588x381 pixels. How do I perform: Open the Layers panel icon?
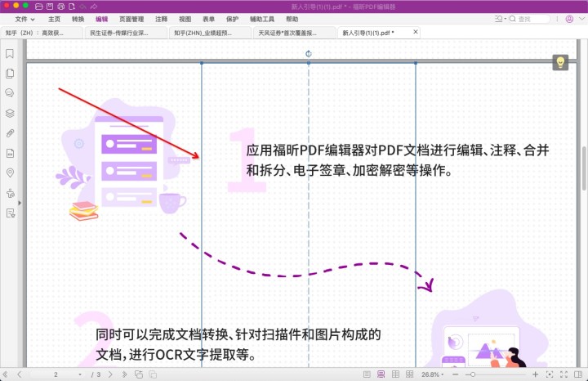[x=11, y=113]
